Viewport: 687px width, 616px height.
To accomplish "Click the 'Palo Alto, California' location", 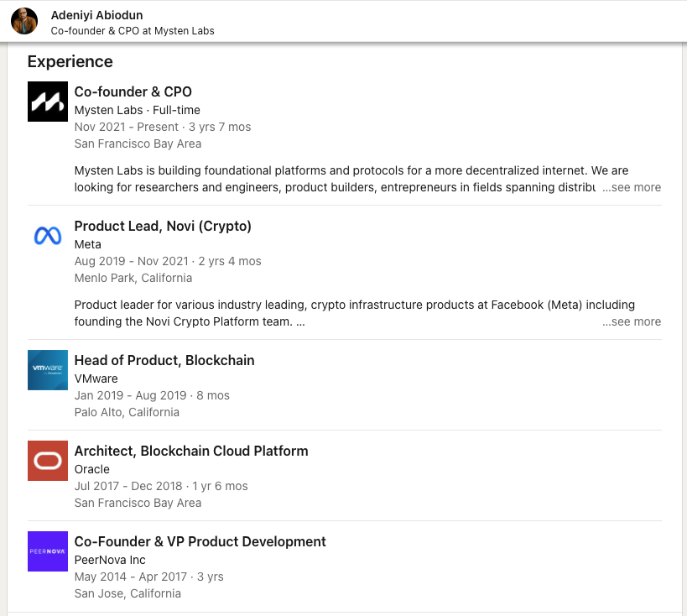I will 127,412.
